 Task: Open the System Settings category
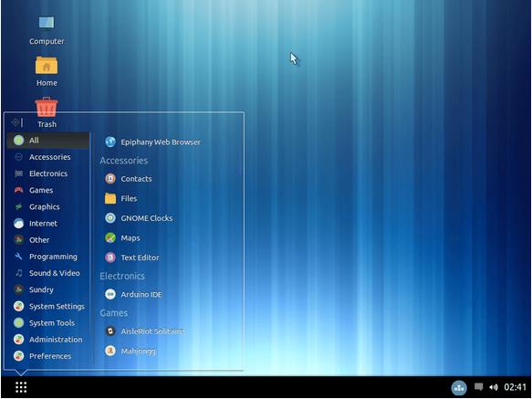pyautogui.click(x=48, y=306)
